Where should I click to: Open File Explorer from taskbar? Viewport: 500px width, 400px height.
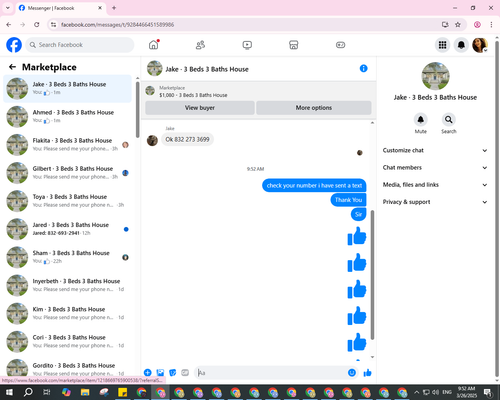coord(85,392)
